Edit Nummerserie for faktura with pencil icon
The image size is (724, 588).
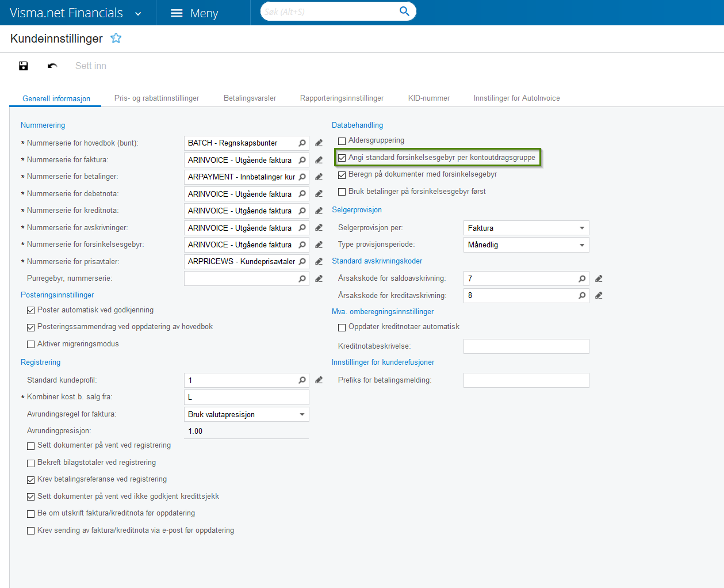click(319, 160)
